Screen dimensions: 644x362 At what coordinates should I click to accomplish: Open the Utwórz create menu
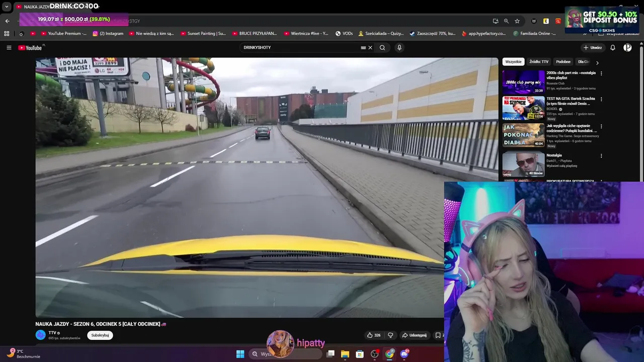tap(593, 48)
